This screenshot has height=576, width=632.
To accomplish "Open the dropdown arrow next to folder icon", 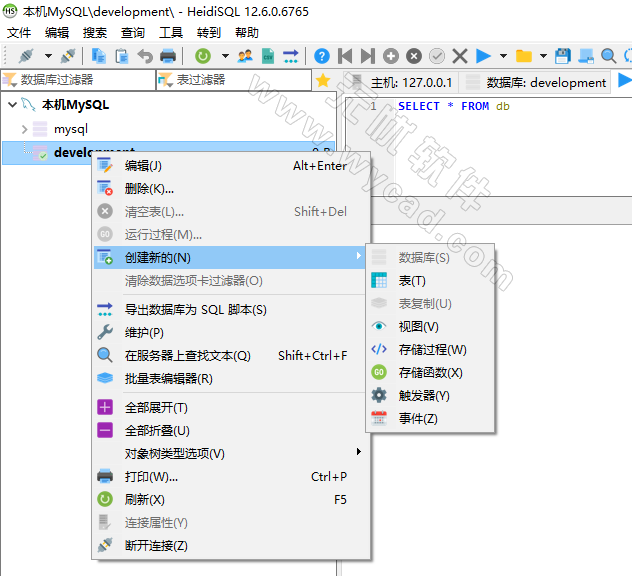I will tap(543, 56).
